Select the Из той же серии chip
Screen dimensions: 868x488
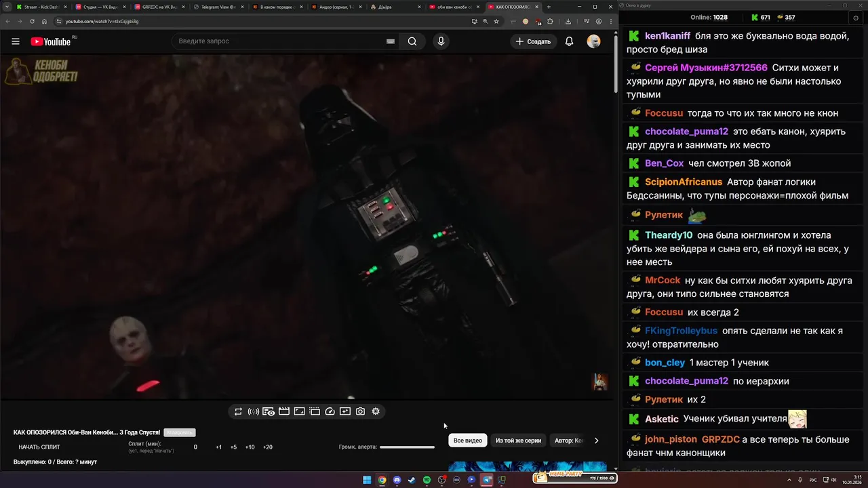click(518, 441)
